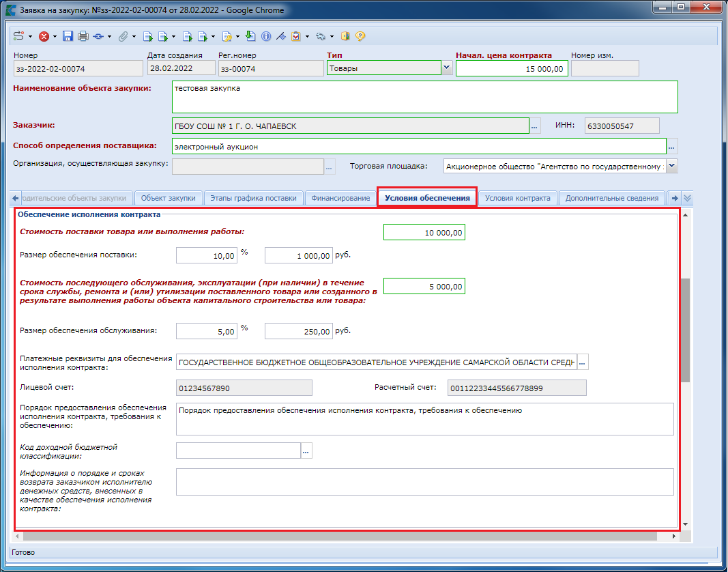Viewport: 728px width, 572px height.
Task: Switch to the Финансирование tab
Action: tap(340, 198)
